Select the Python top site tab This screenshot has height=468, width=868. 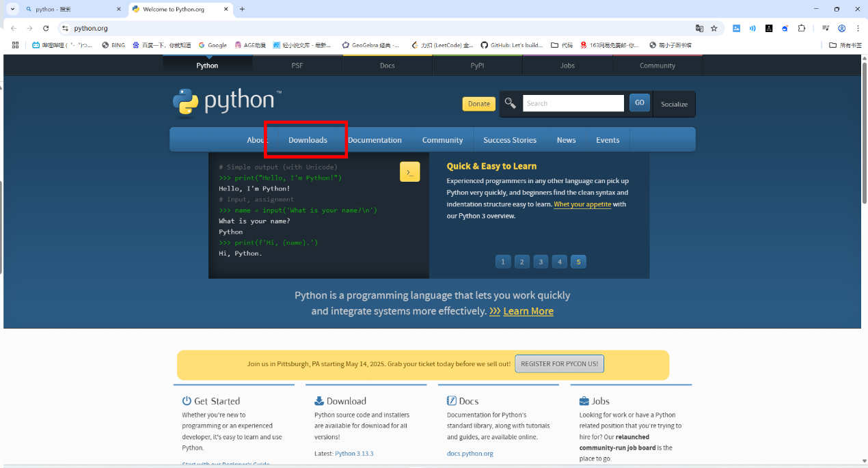coord(207,66)
